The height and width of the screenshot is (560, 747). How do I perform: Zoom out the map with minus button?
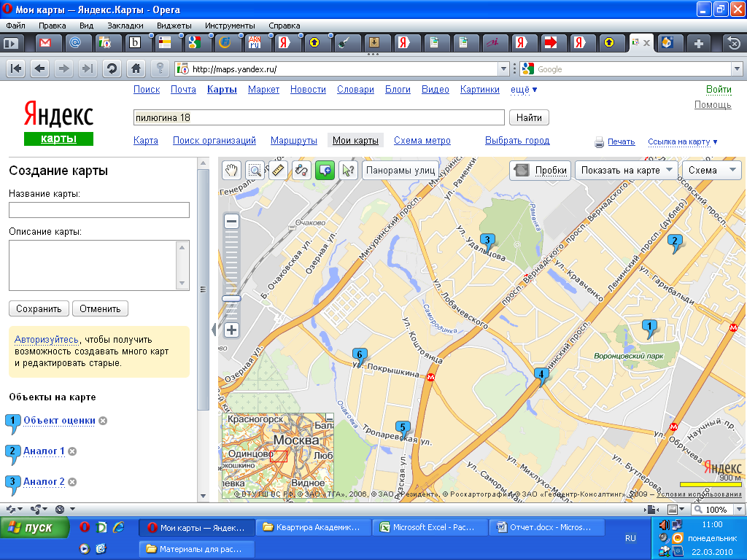pyautogui.click(x=231, y=221)
